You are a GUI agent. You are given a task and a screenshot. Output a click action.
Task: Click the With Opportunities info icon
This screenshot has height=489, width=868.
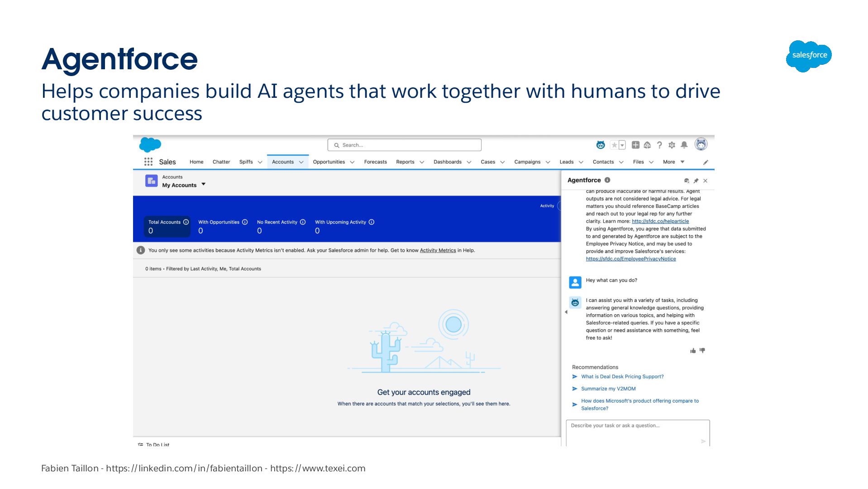tap(245, 222)
